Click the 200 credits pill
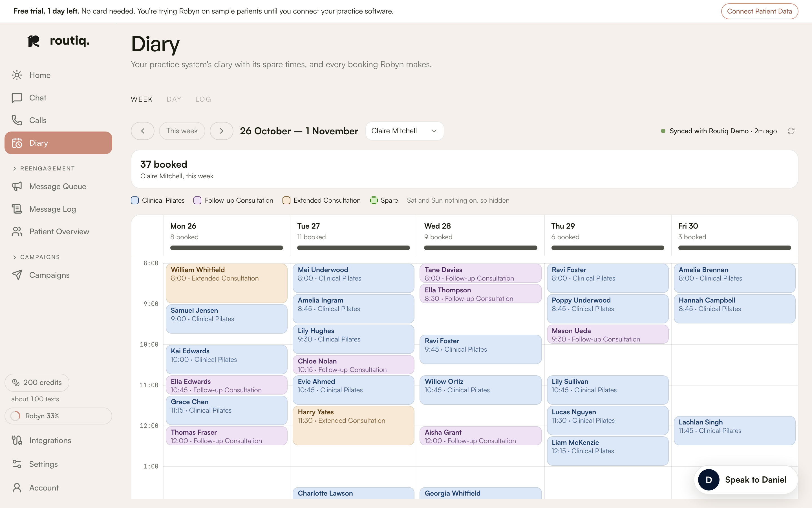This screenshot has height=508, width=812. click(37, 382)
